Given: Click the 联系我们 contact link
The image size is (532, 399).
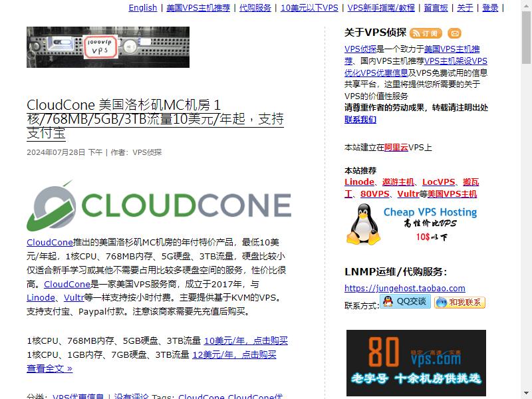Looking at the screenshot, I should [360, 120].
